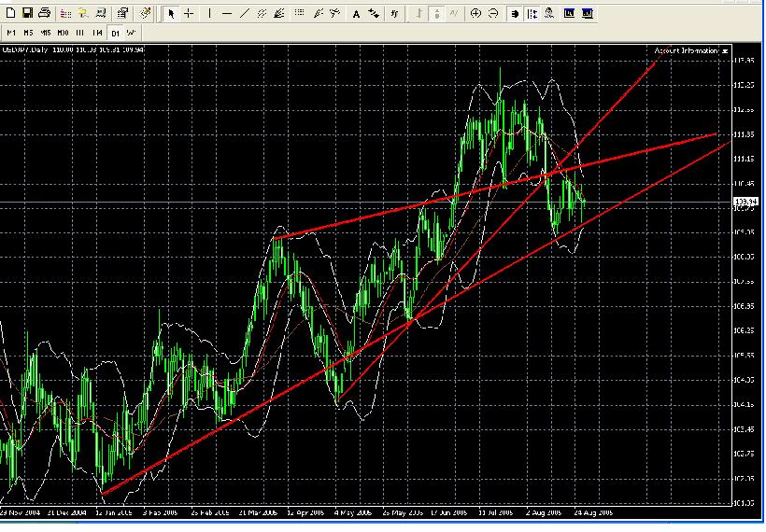This screenshot has width=766, height=532.
Task: Select the equidistant channel tool
Action: [x=262, y=14]
